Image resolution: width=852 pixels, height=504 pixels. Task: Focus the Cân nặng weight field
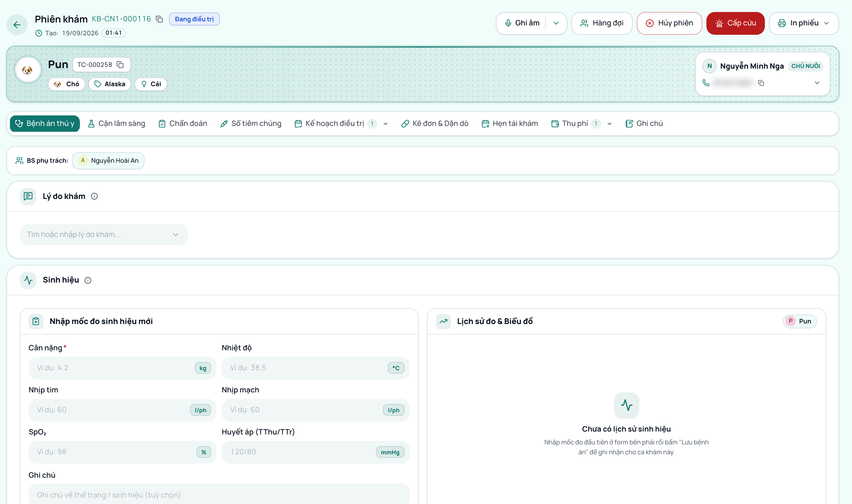point(122,368)
